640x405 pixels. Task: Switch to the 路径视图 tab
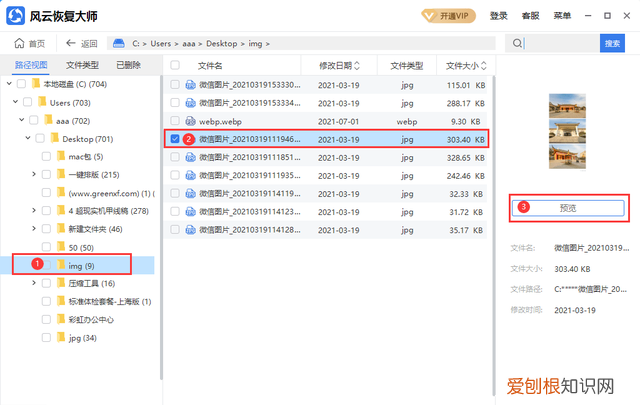[31, 65]
